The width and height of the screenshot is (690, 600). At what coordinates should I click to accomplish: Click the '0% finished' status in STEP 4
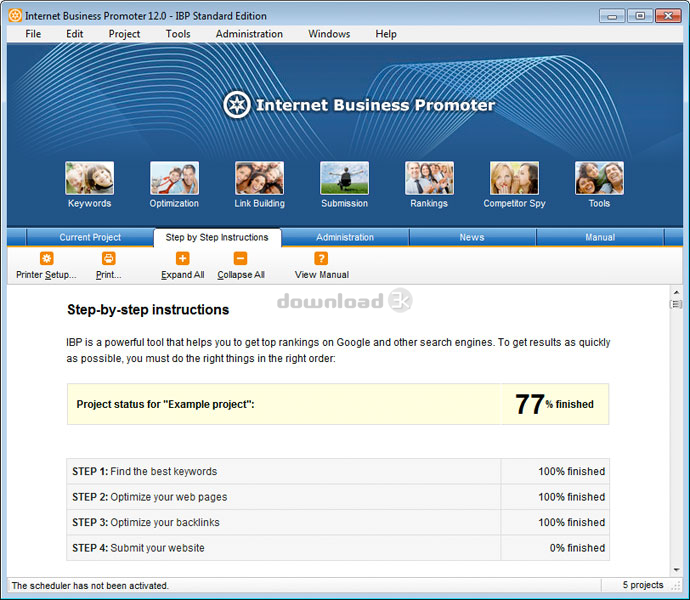click(x=577, y=548)
